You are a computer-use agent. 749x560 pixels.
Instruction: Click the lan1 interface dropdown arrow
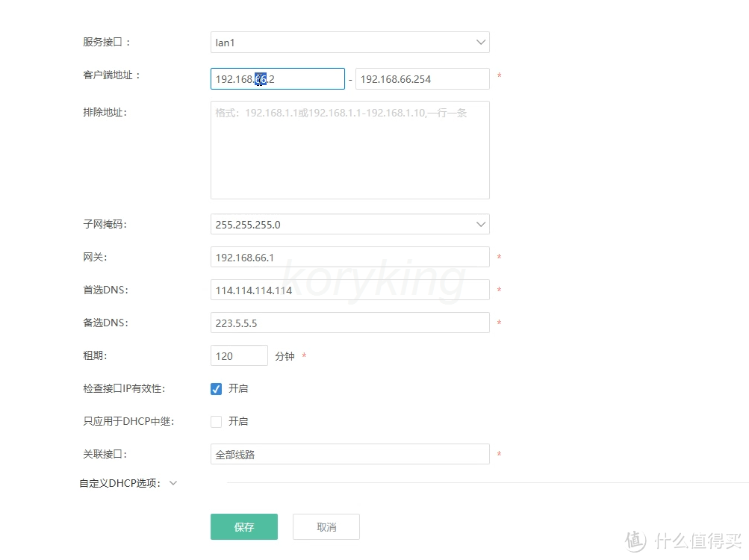480,43
